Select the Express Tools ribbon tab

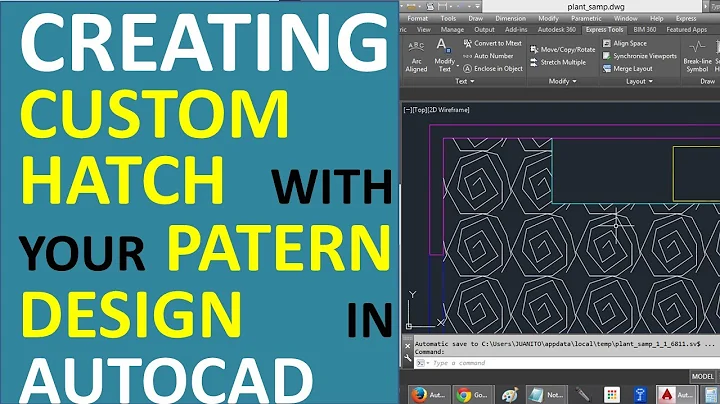(604, 29)
